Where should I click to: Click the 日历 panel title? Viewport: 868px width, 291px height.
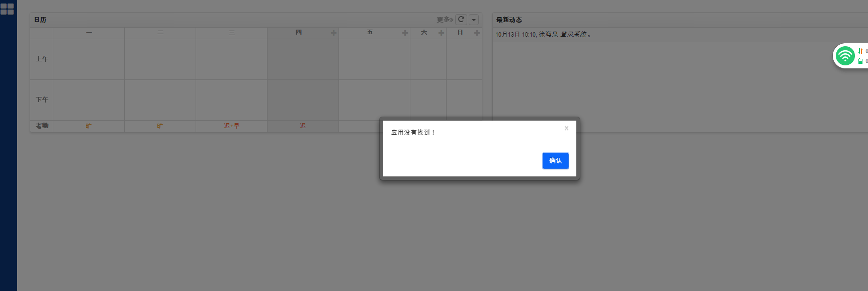pos(40,20)
